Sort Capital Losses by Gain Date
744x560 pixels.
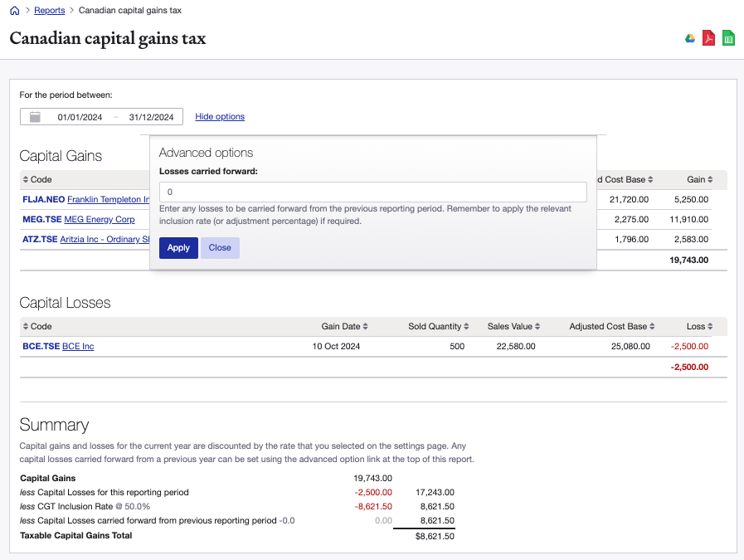[344, 327]
